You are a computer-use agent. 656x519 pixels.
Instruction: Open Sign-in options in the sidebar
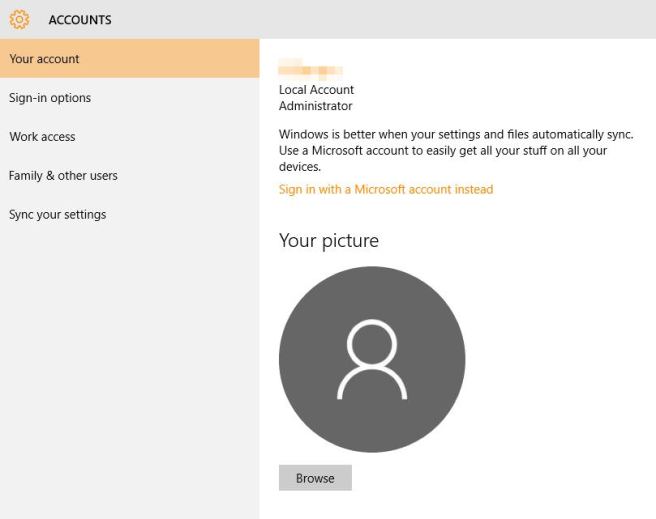[x=50, y=98]
